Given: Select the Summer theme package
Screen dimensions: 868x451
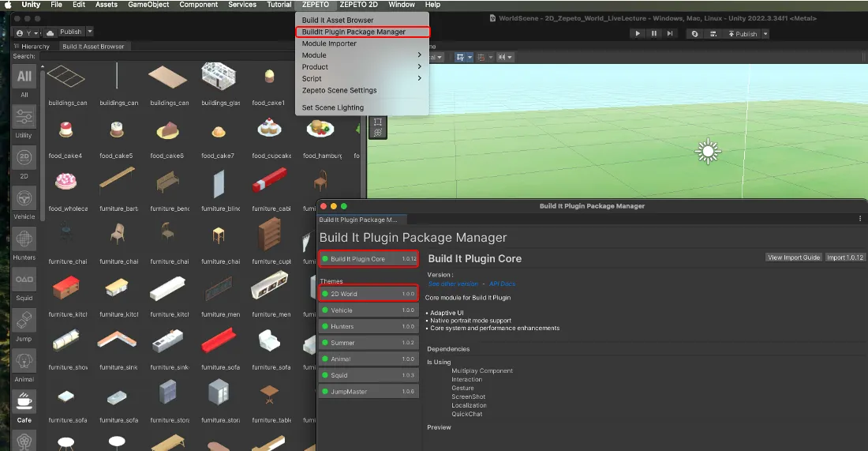Looking at the screenshot, I should 369,343.
